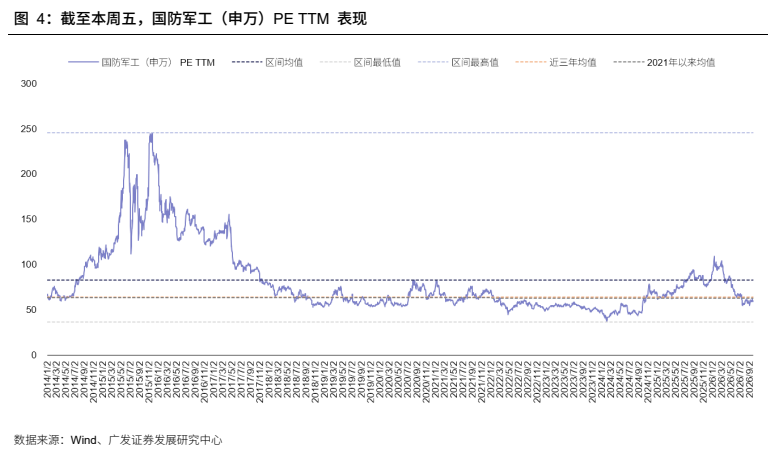Click x-axis date label 2024/11/2
The height and width of the screenshot is (459, 768).
tap(647, 382)
